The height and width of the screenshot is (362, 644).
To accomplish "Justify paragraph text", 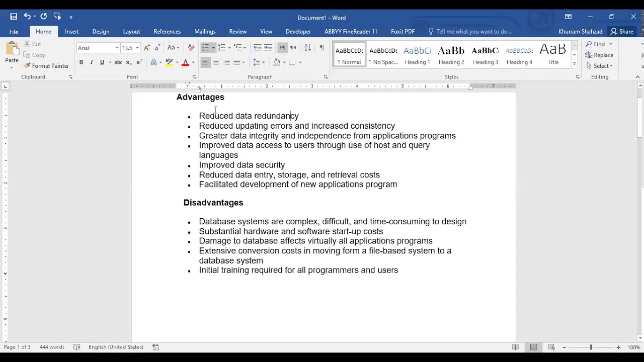I will (236, 62).
